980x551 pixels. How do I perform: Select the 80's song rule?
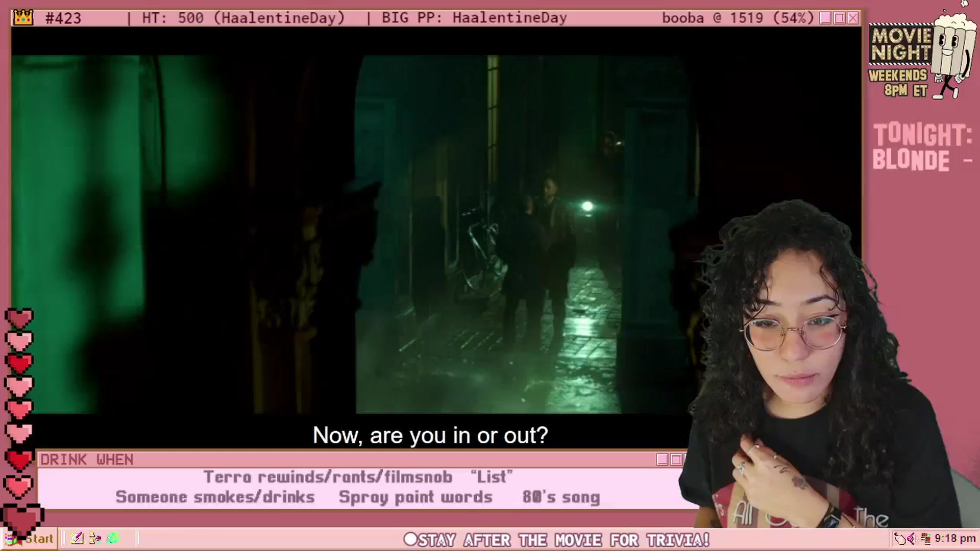(561, 497)
